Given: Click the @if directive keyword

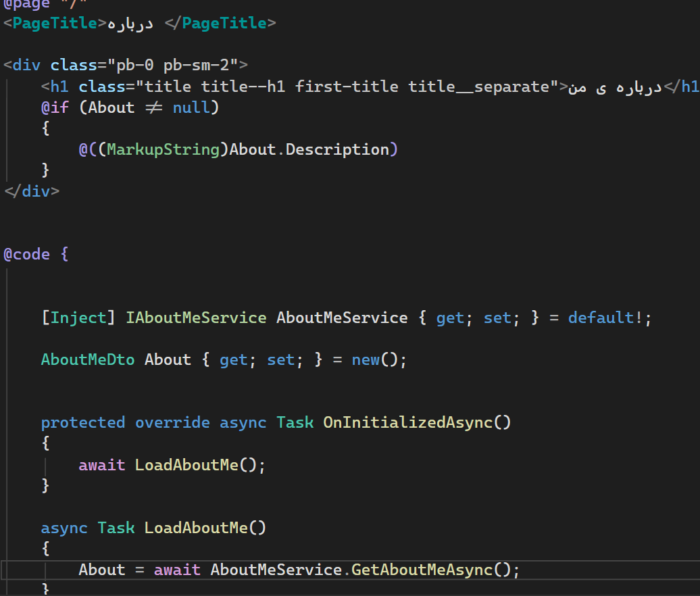Looking at the screenshot, I should tap(55, 107).
